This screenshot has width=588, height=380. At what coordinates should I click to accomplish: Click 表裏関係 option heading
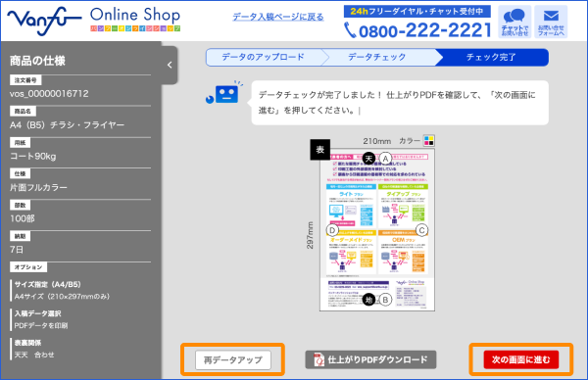[27, 343]
